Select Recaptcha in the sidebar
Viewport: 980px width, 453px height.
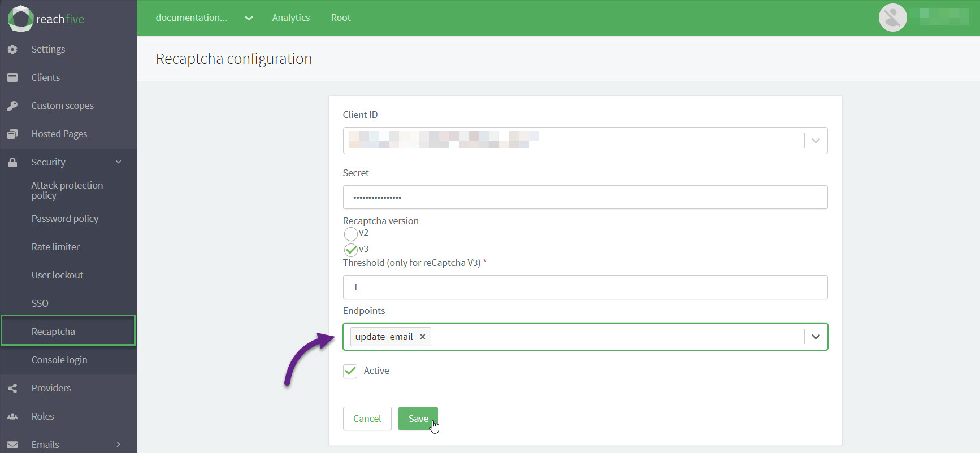point(68,330)
